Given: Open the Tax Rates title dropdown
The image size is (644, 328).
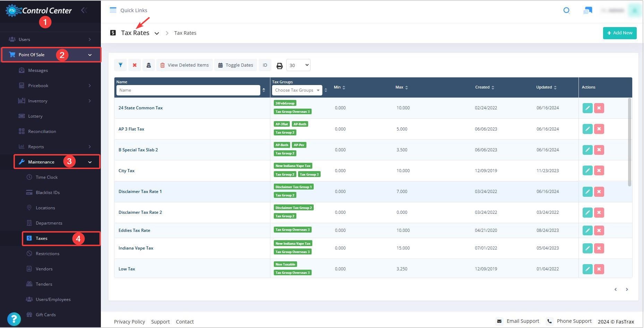Looking at the screenshot, I should pos(157,33).
